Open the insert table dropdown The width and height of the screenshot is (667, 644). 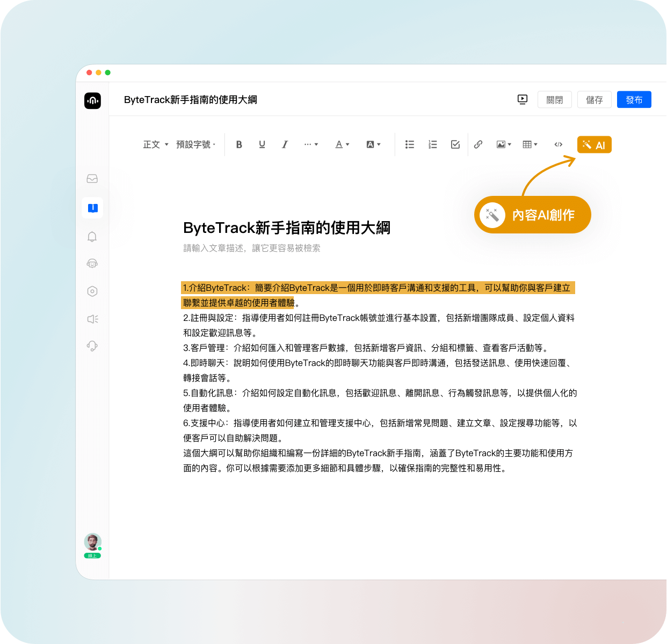coord(530,144)
